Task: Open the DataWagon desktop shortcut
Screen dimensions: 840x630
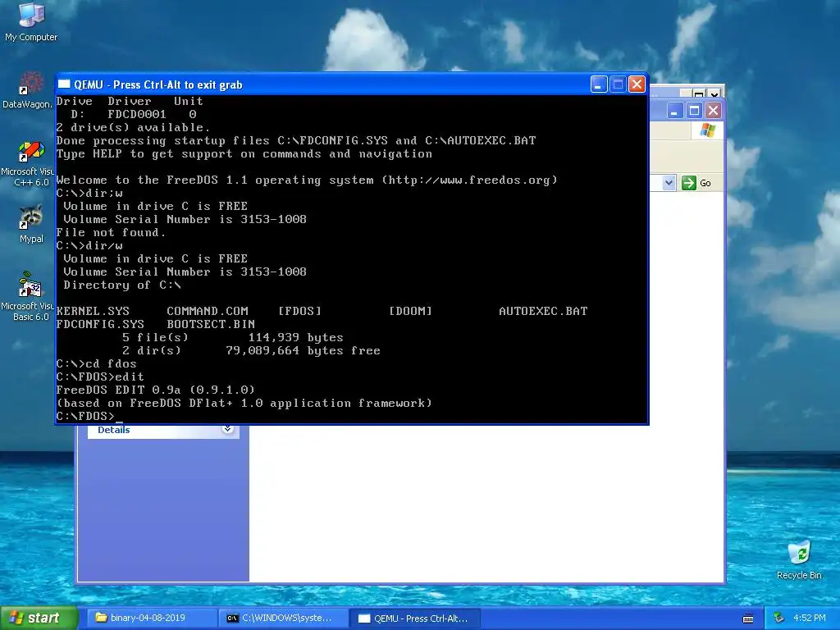Action: (27, 90)
